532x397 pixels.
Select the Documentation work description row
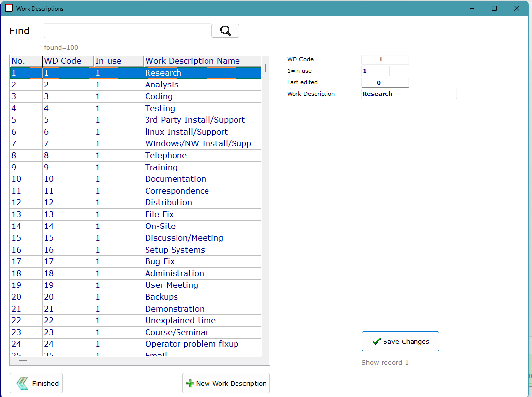[176, 179]
